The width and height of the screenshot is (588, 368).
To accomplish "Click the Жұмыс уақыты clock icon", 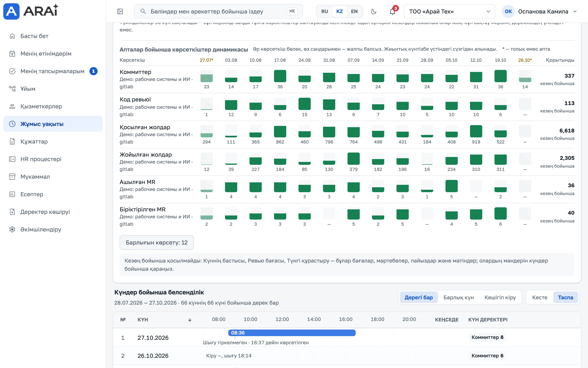I will [12, 124].
